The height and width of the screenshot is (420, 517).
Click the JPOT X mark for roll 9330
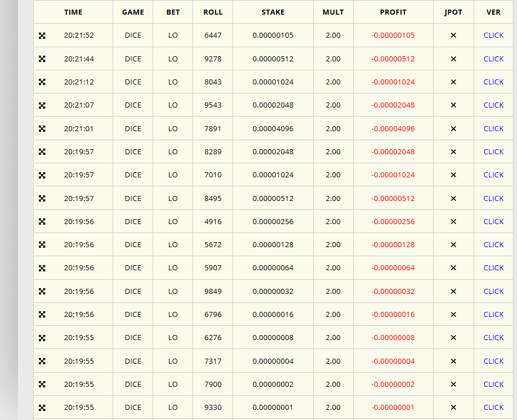point(453,408)
